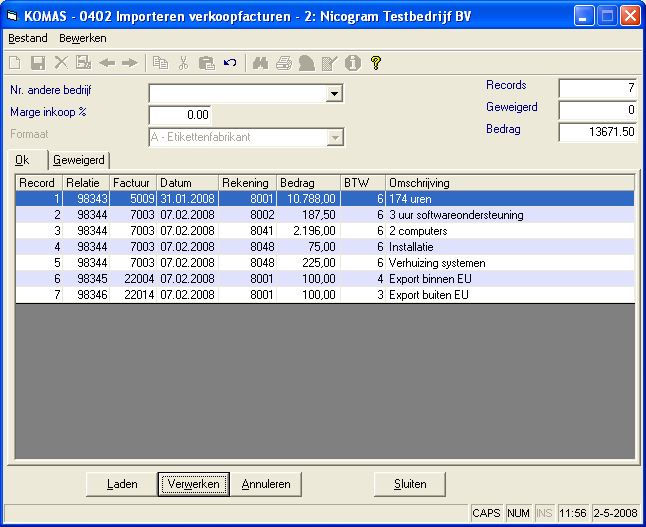The height and width of the screenshot is (527, 646).
Task: Select the row '3 uur softwareondersteuning'
Action: pos(325,215)
